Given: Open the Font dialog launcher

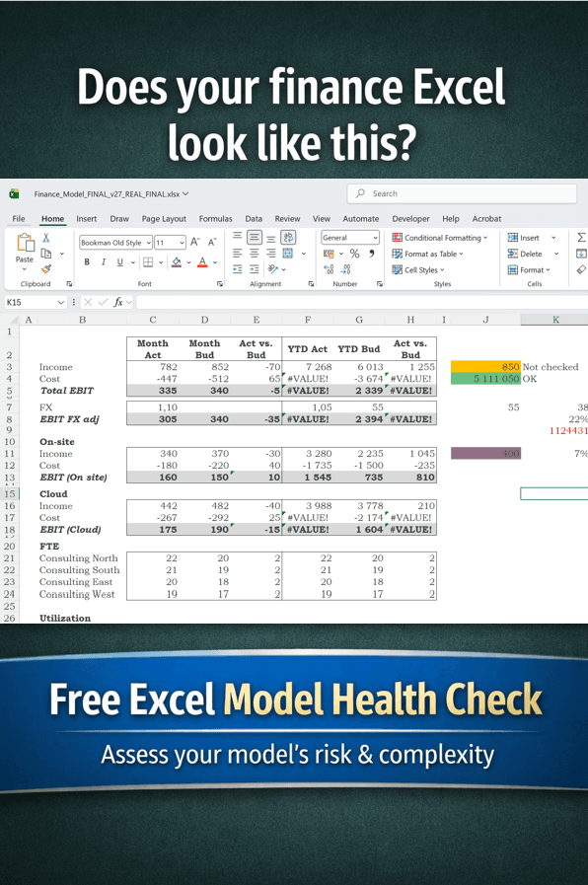Looking at the screenshot, I should point(219,284).
